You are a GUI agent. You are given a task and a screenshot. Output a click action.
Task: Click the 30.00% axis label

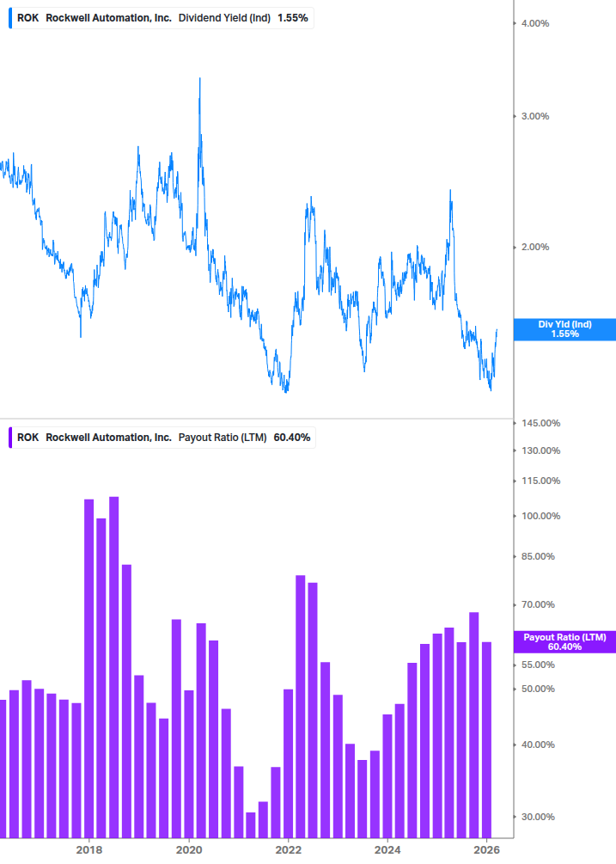click(538, 818)
